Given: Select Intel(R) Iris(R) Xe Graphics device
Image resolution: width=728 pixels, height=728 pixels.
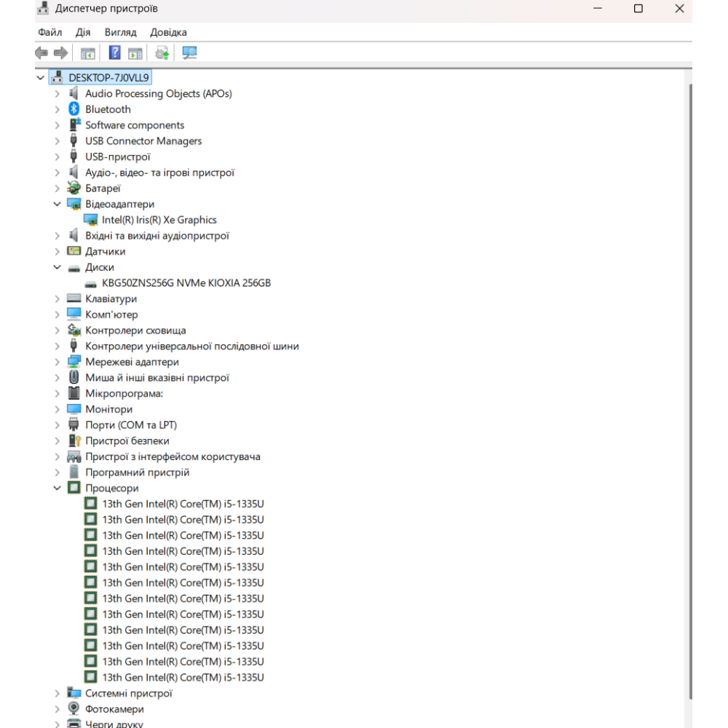Looking at the screenshot, I should point(159,220).
